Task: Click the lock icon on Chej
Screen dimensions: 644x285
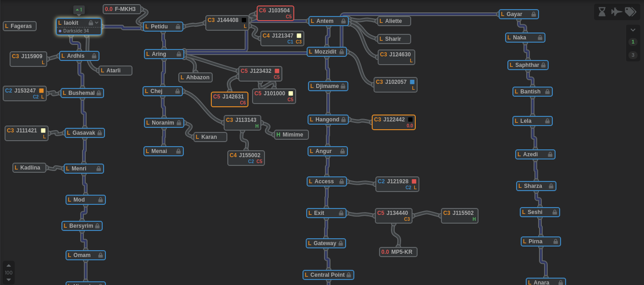Action: 177,91
